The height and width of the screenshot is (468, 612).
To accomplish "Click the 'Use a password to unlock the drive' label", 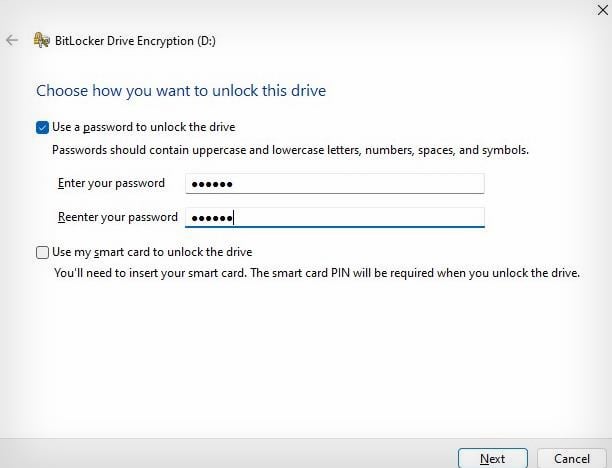I will 144,127.
